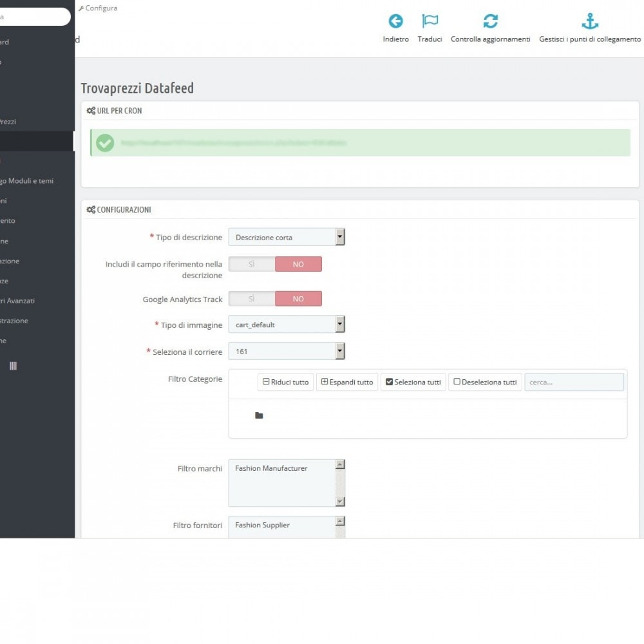Open the sidebar item ending in 'Prezzi'
The height and width of the screenshot is (644, 644).
pos(8,122)
